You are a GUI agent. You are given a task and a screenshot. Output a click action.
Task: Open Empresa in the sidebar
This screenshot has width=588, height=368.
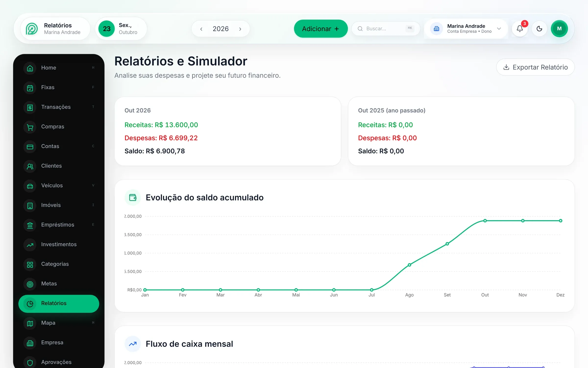point(59,343)
